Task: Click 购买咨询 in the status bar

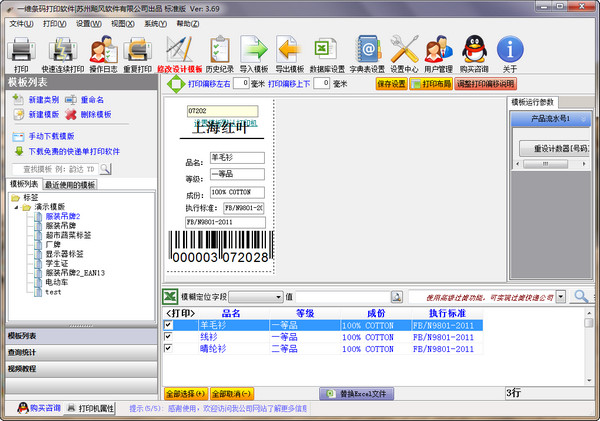Action: tap(39, 408)
